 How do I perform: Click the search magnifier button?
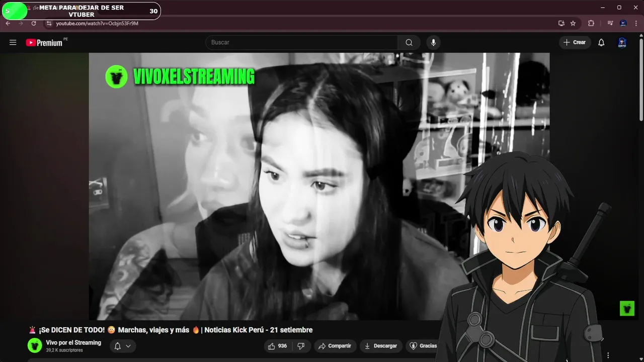pos(409,43)
